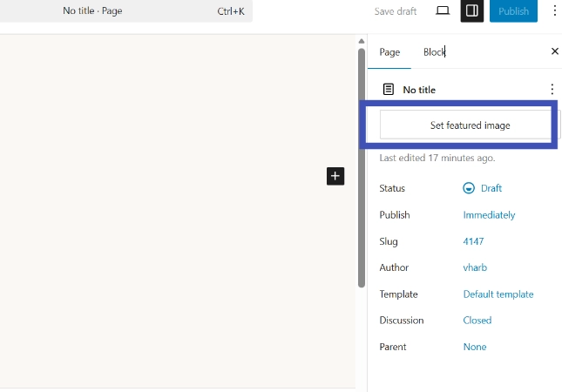The width and height of the screenshot is (562, 392).
Task: Switch to the Block tab
Action: coord(434,52)
